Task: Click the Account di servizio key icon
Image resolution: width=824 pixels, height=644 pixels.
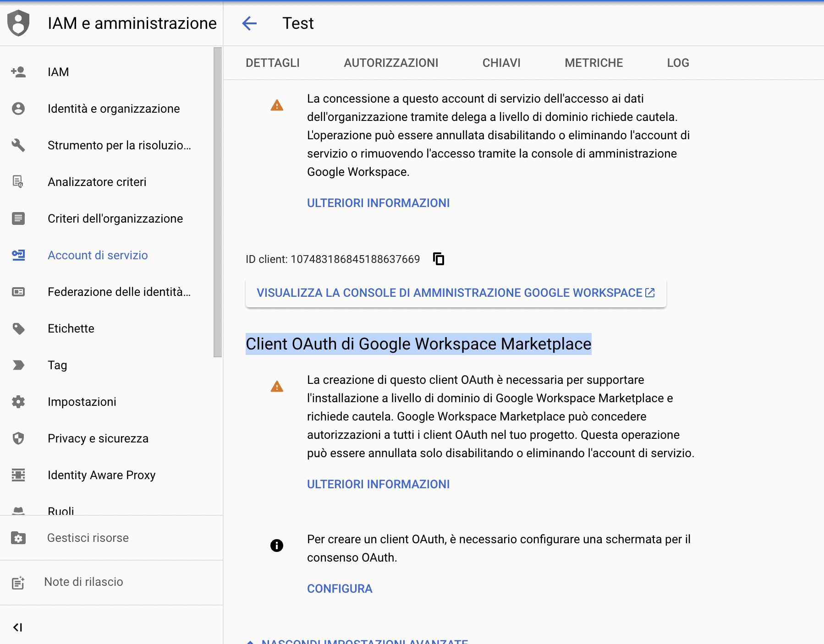Action: 18,255
